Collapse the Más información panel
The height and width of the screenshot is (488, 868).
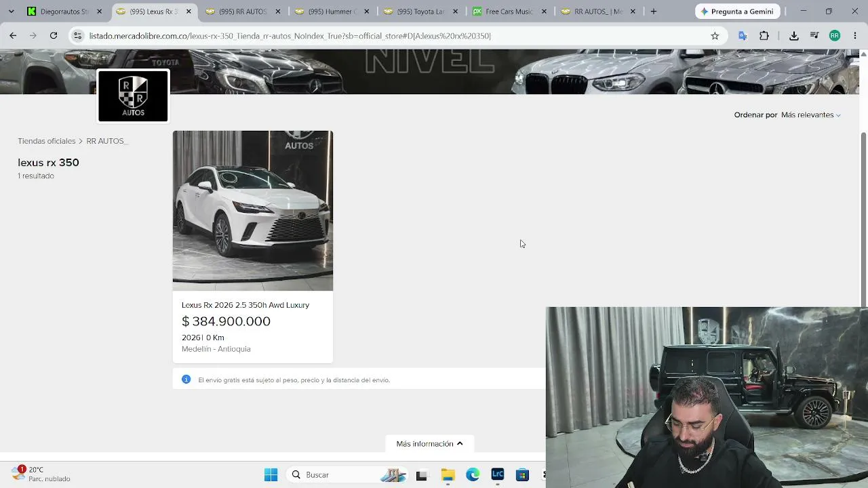point(430,444)
